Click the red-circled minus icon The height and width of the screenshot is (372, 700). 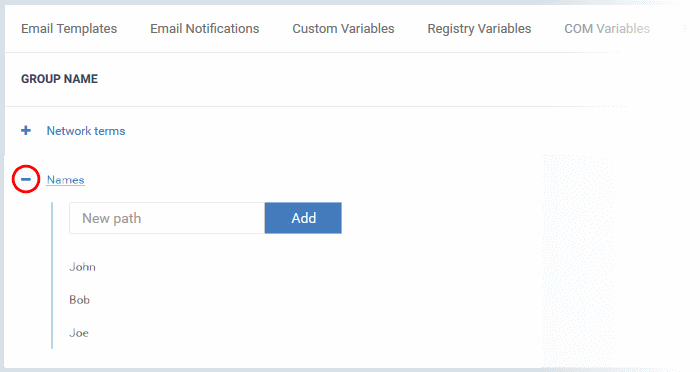pyautogui.click(x=26, y=179)
